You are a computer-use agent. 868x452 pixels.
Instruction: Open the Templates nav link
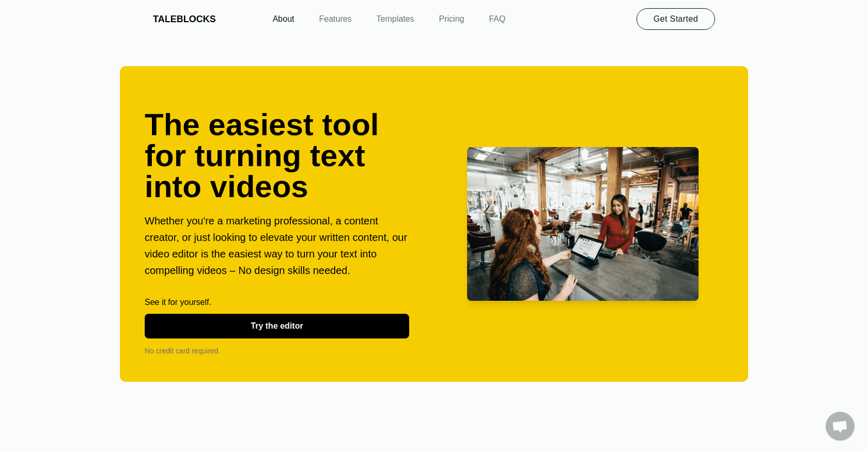coord(395,19)
